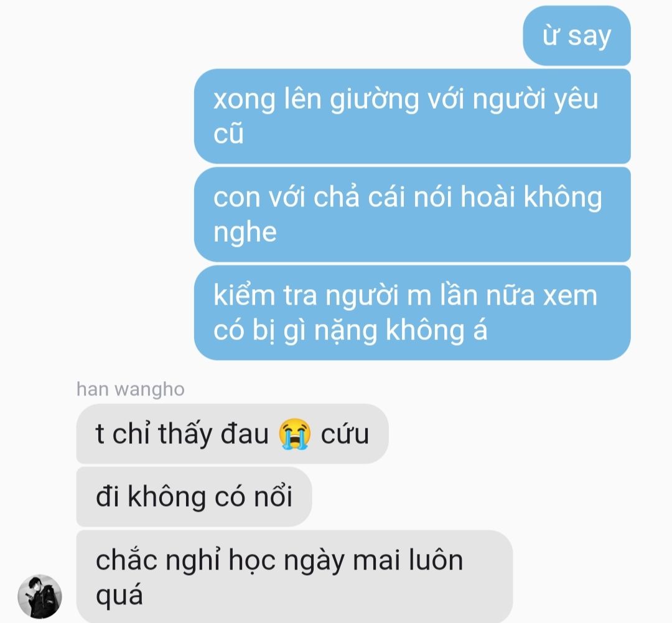Viewport: 672px width, 623px height.
Task: Click the word "nghe" in blue bubble
Action: click(x=245, y=234)
